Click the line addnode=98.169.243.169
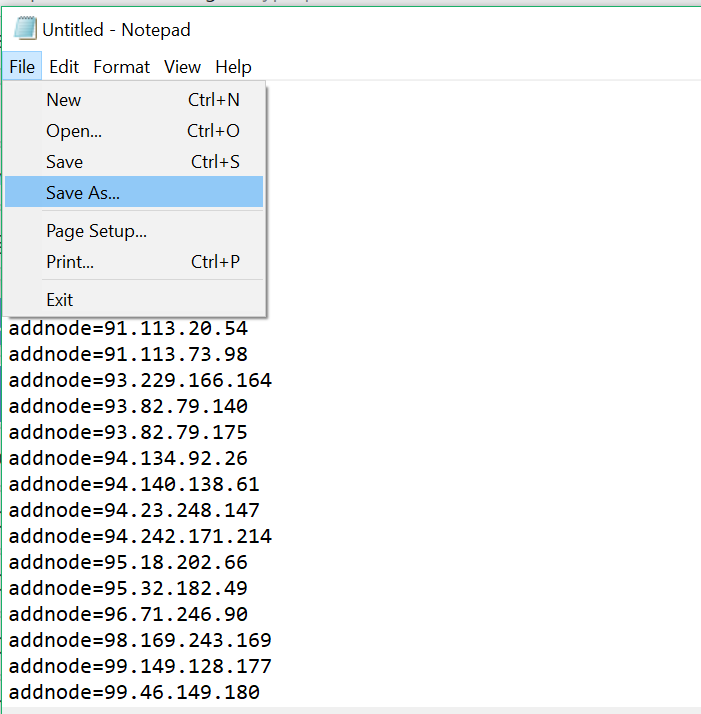This screenshot has width=701, height=714. [140, 640]
